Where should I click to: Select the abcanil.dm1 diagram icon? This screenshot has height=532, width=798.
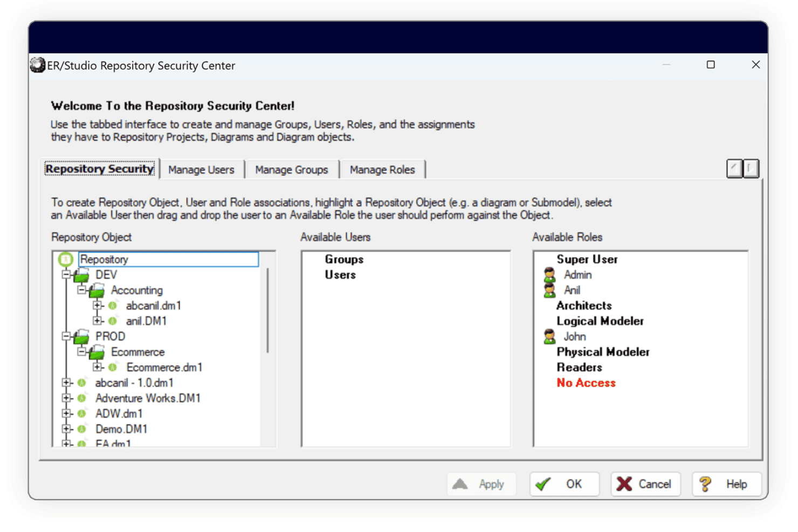pyautogui.click(x=113, y=306)
